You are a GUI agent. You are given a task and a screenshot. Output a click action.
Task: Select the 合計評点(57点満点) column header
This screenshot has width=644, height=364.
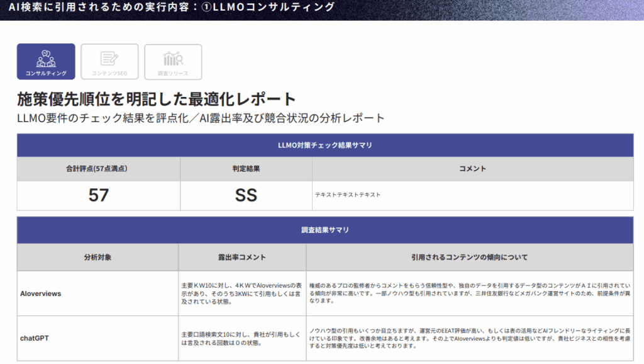[x=99, y=169]
